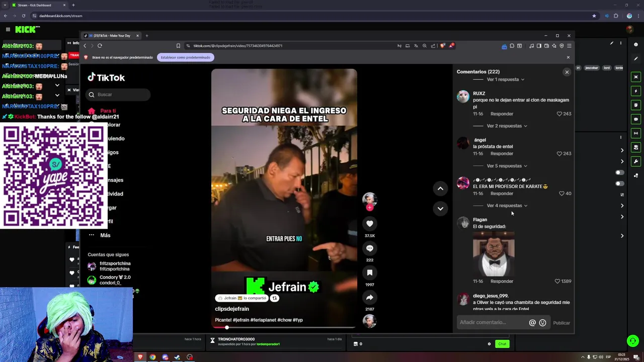
Task: Reload the TikTok page in Brave
Action: tap(100, 46)
